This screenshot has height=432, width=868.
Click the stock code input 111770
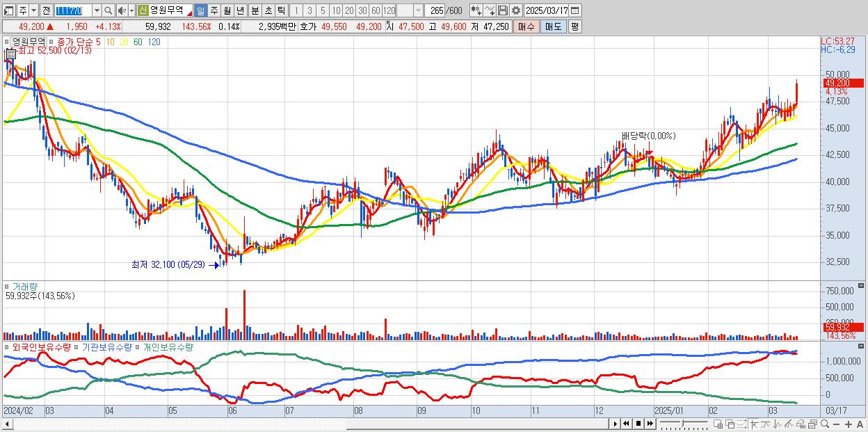73,11
